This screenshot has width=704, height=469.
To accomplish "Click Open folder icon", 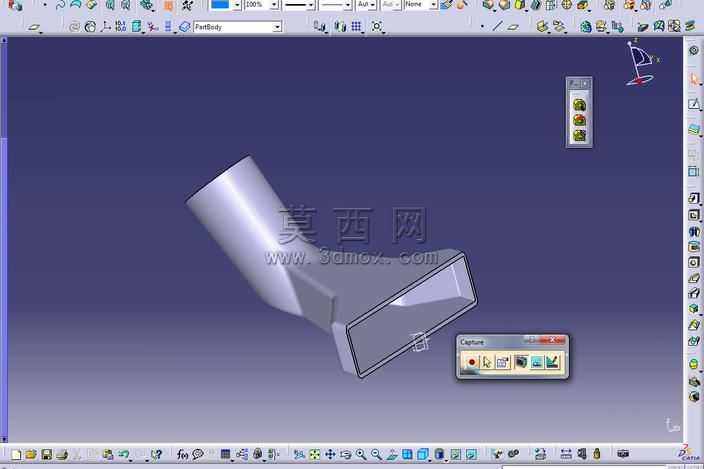I will point(31,455).
